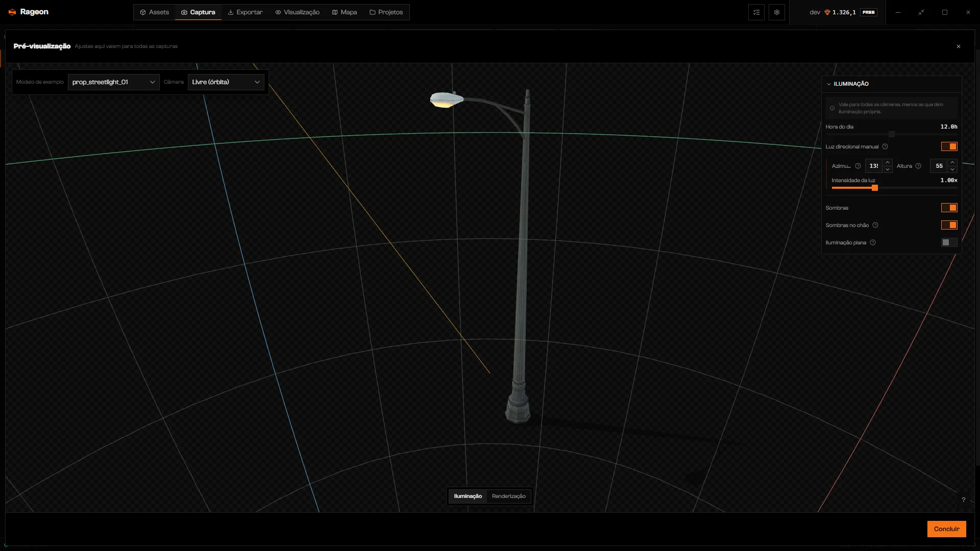Viewport: 980px width, 551px height.
Task: Open the task list icon in title bar
Action: coord(756,12)
